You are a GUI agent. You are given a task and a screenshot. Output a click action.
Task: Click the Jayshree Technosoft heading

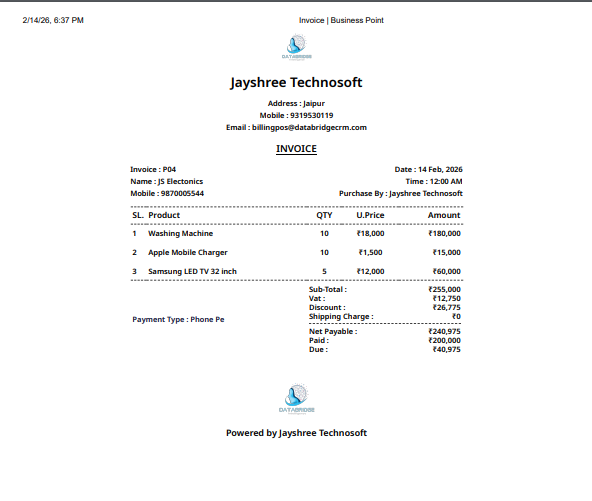(x=296, y=83)
